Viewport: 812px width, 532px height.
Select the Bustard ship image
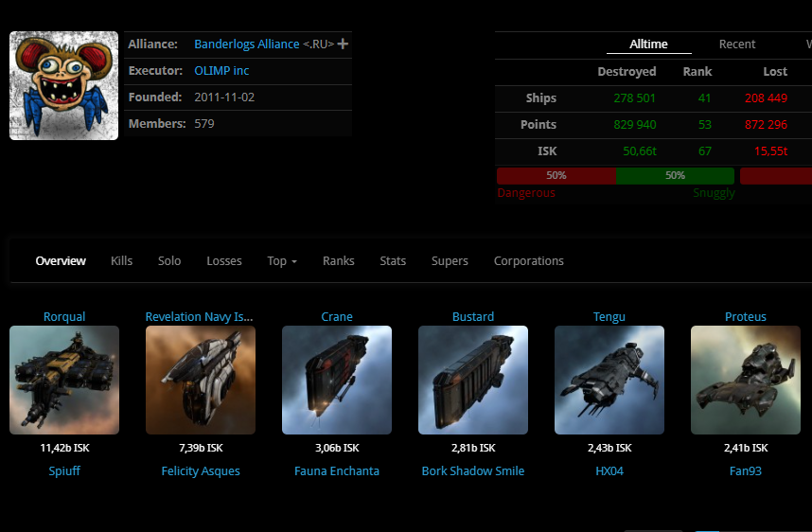coord(473,380)
